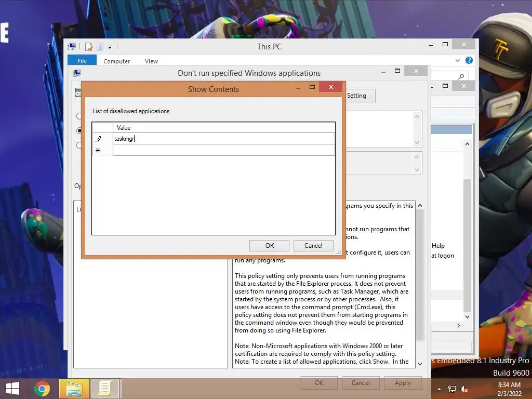This screenshot has width=532, height=399.
Task: Close the Show Contents dialog
Action: (x=331, y=87)
